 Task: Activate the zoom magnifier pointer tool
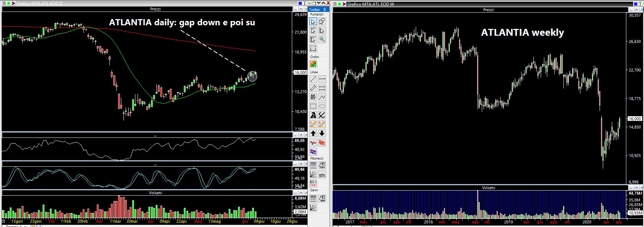(x=322, y=39)
